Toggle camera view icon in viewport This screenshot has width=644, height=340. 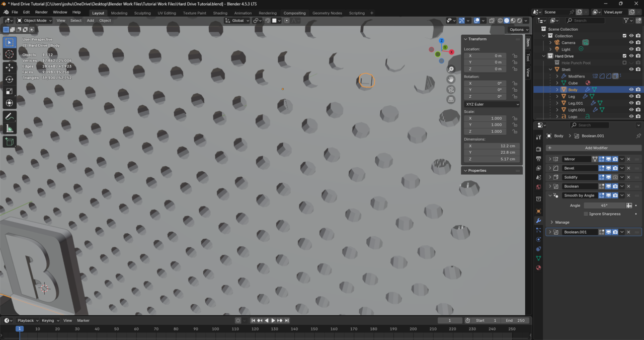click(451, 89)
